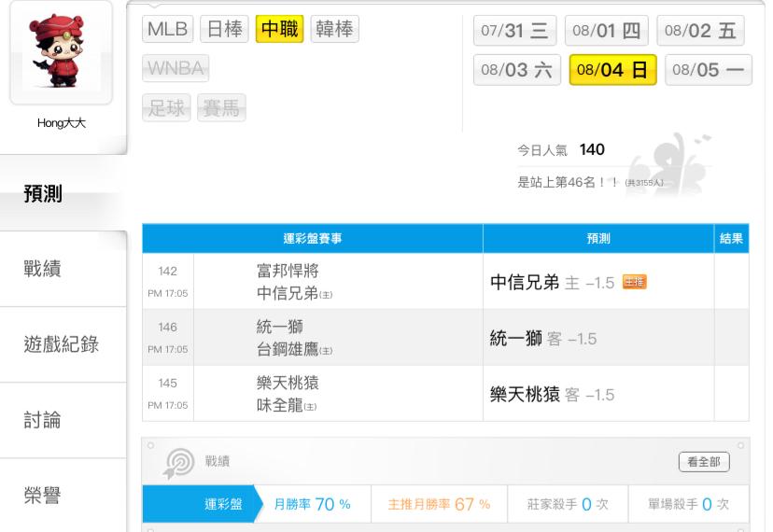Choose date 08/05 一
This screenshot has width=773, height=532.
coord(709,69)
